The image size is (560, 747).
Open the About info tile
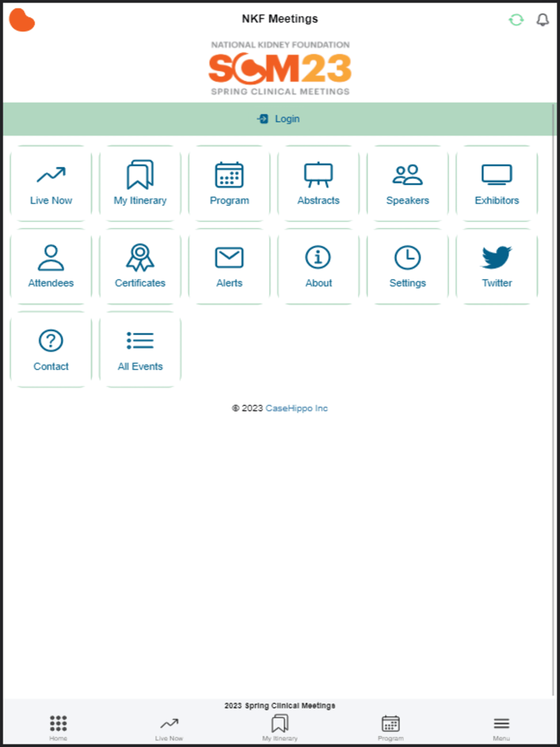pos(318,267)
